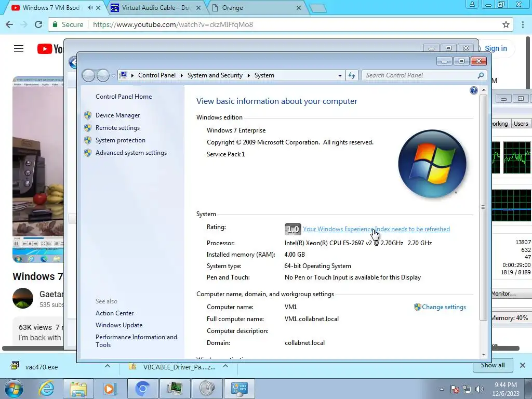532x399 pixels.
Task: Open Remote settings link
Action: click(x=117, y=128)
